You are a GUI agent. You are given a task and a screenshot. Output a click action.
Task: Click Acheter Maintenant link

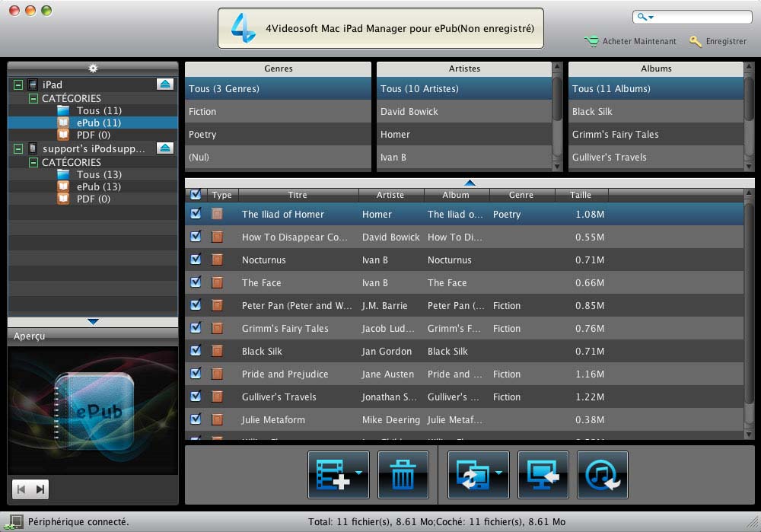pos(638,41)
